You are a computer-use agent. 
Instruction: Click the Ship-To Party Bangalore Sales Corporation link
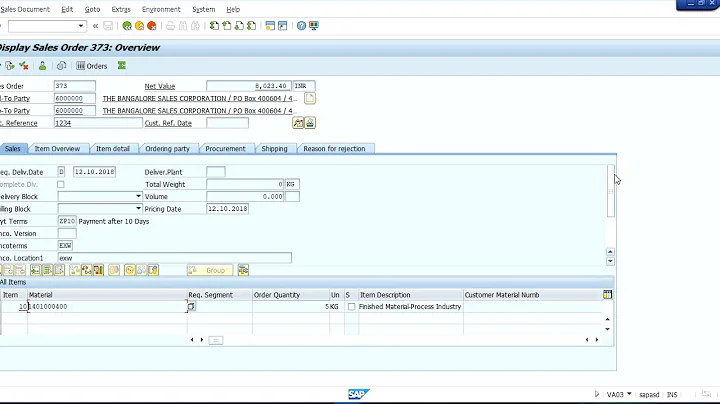click(x=198, y=111)
